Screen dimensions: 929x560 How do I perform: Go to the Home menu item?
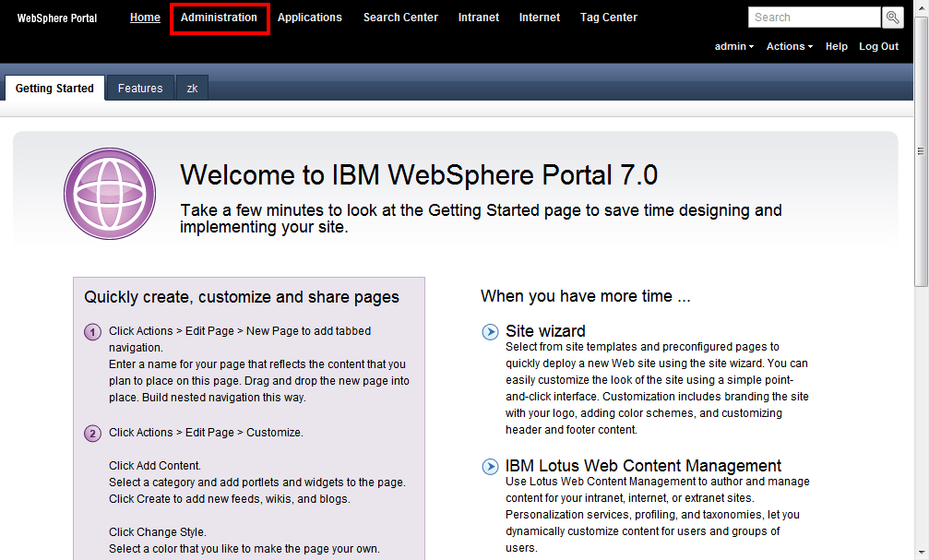point(145,18)
